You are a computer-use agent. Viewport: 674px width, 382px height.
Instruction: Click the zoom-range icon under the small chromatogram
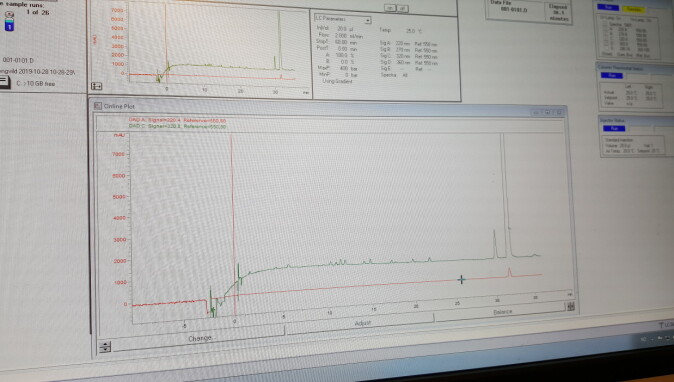click(96, 86)
